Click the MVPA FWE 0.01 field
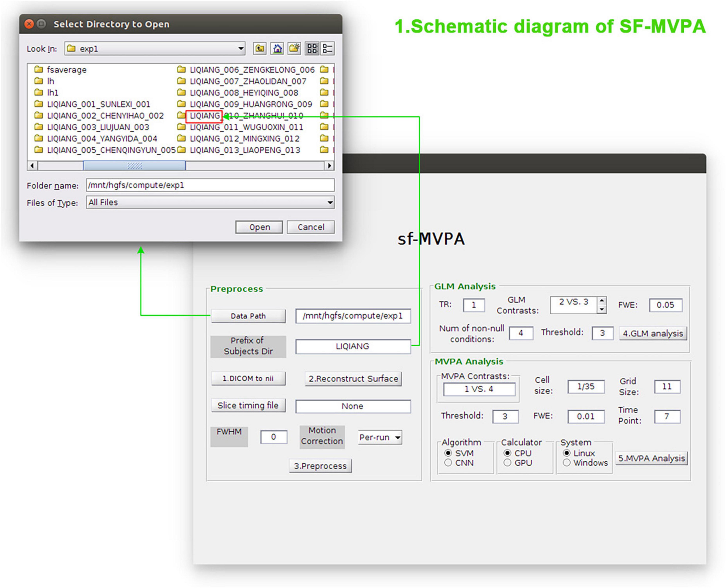Viewport: 726px width, 588px height. pyautogui.click(x=586, y=417)
